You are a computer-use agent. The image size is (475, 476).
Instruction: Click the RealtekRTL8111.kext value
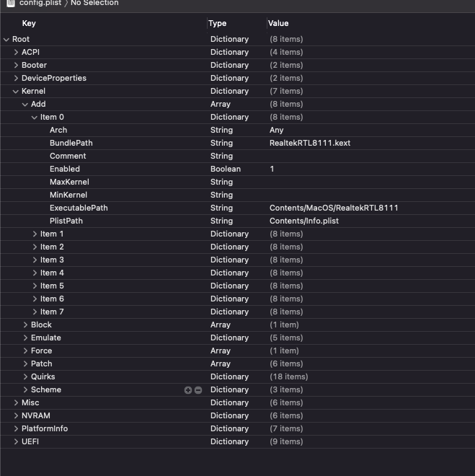coord(310,144)
